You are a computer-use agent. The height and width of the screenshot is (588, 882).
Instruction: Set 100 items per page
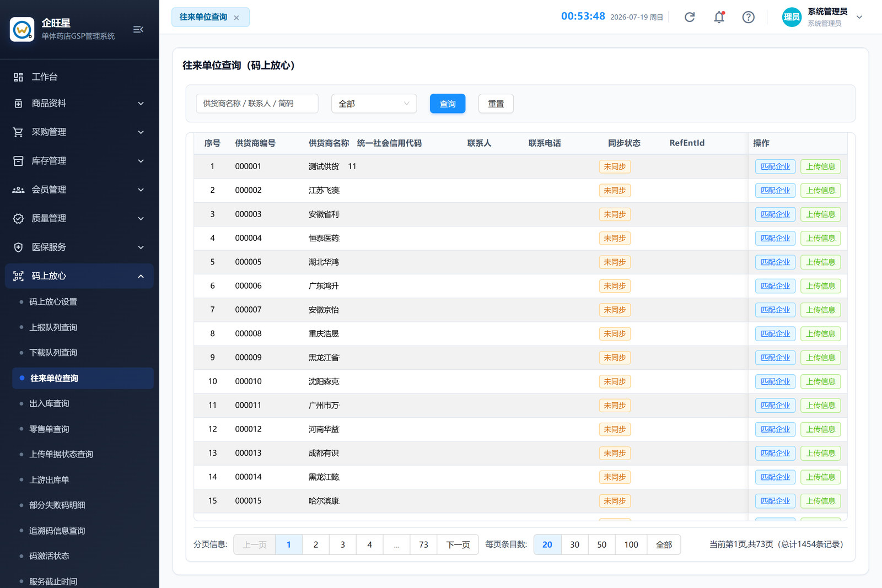(631, 544)
